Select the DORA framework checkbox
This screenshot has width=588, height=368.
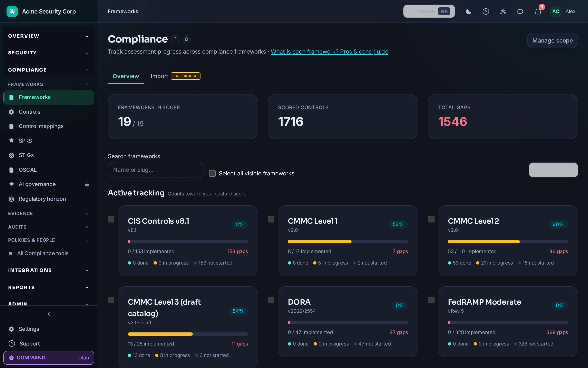point(271,300)
